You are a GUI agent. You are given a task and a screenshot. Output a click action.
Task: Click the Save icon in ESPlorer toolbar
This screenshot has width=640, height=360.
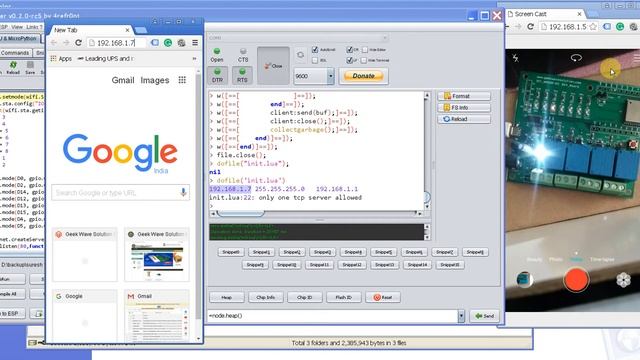(x=30, y=65)
